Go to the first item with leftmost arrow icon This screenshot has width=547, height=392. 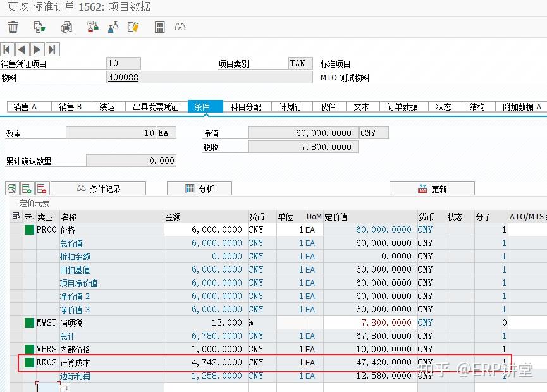[6, 49]
